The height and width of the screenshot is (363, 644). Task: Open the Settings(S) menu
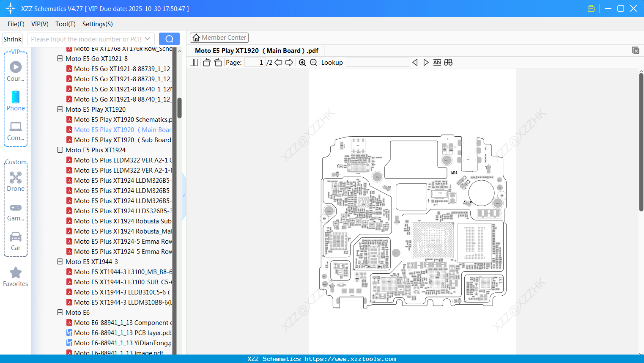click(98, 24)
